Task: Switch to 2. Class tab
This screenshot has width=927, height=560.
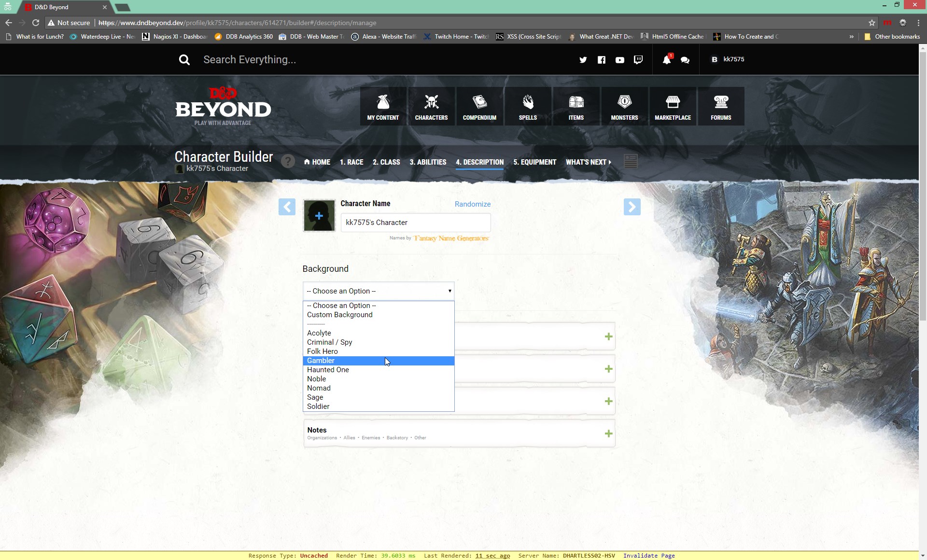Action: tap(386, 162)
